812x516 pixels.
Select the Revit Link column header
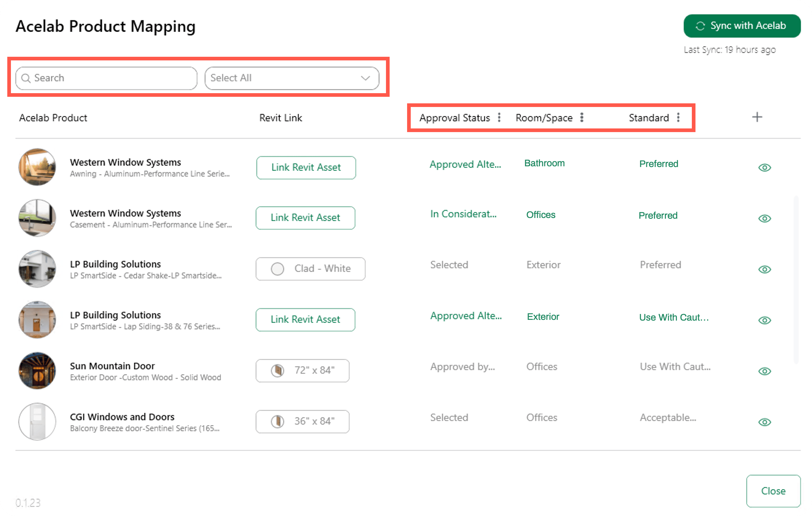click(x=281, y=118)
